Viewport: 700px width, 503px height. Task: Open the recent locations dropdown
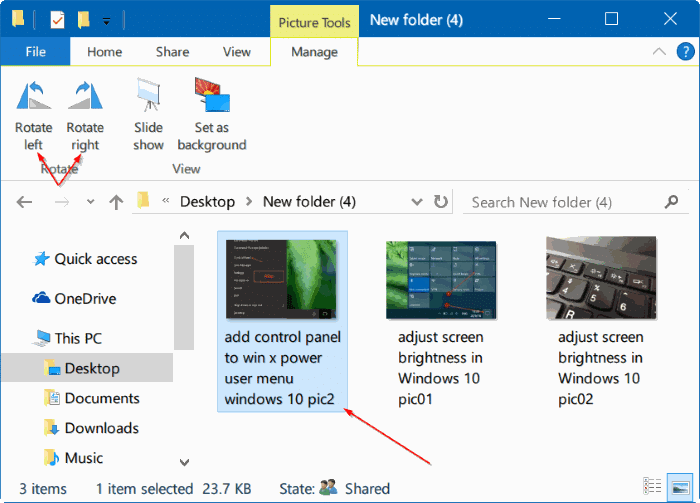pyautogui.click(x=91, y=202)
